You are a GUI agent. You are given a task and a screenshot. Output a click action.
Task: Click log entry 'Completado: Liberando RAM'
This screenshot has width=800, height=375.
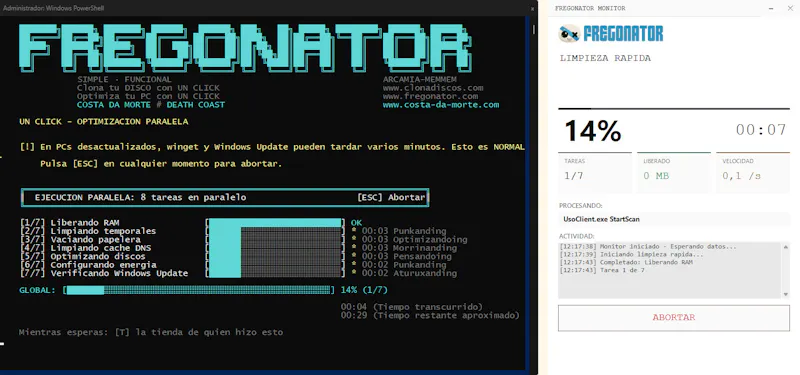(626, 262)
